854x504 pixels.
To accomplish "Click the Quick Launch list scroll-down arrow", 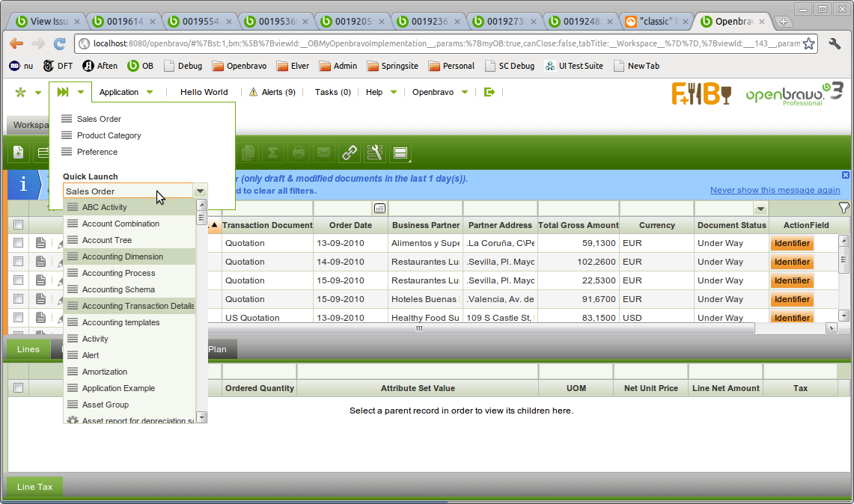I will pyautogui.click(x=201, y=417).
